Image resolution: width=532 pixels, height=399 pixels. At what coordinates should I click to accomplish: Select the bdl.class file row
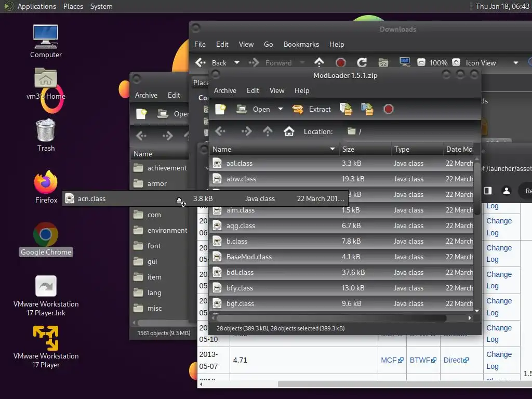(x=341, y=272)
